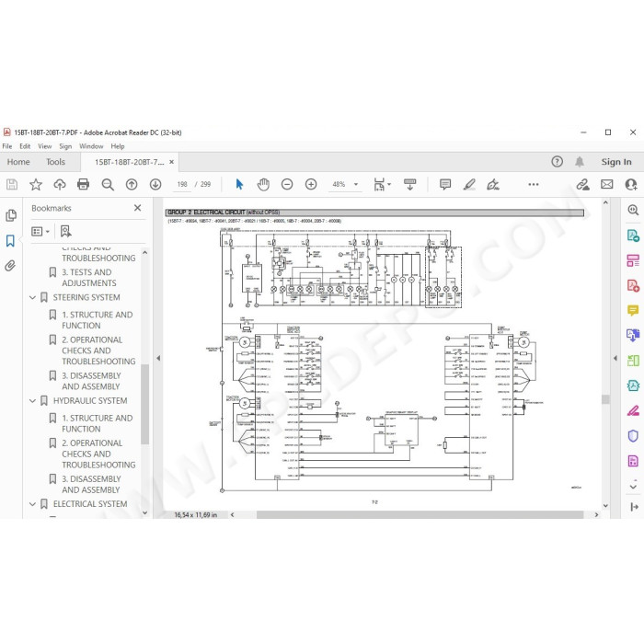Toggle the Bookmarks panel icon
This screenshot has height=644, width=644.
point(10,241)
